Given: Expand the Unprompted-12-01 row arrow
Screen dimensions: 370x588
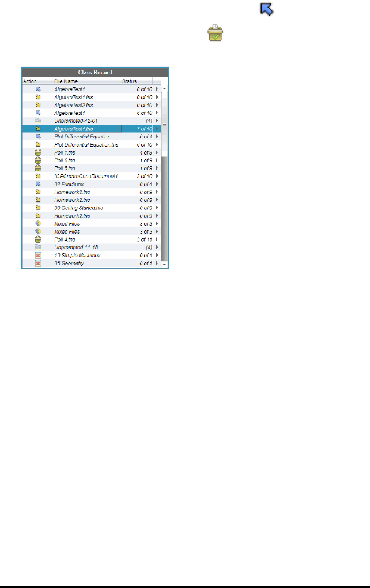Looking at the screenshot, I should click(157, 121).
